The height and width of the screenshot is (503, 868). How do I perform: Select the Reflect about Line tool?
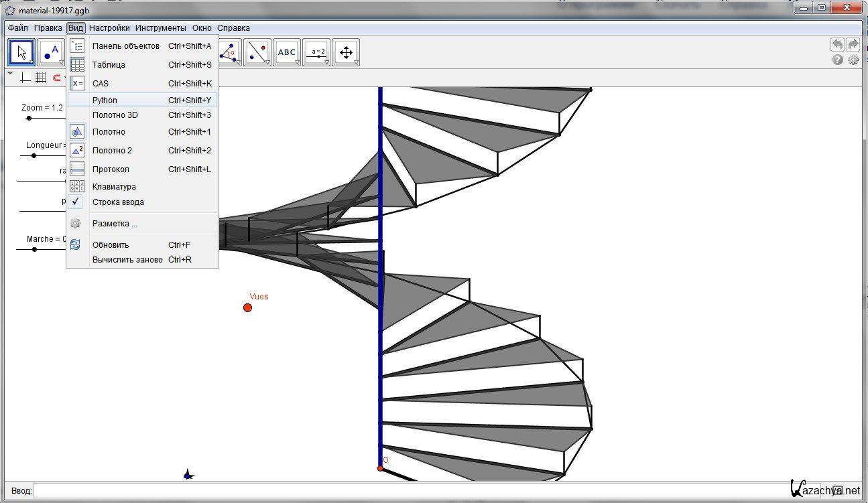[257, 52]
